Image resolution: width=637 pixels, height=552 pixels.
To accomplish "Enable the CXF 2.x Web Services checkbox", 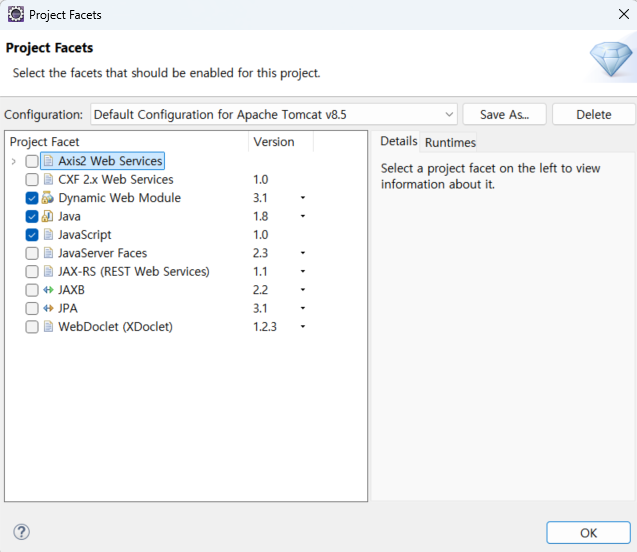I will click(32, 180).
